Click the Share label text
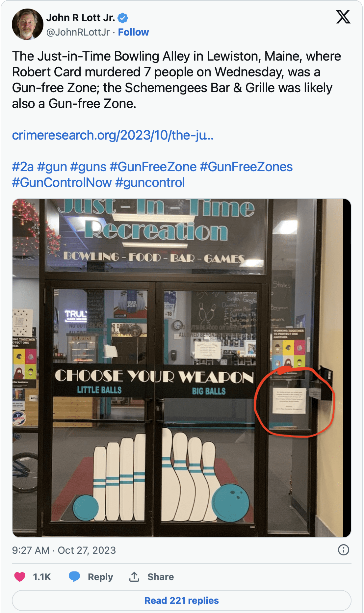 161,577
